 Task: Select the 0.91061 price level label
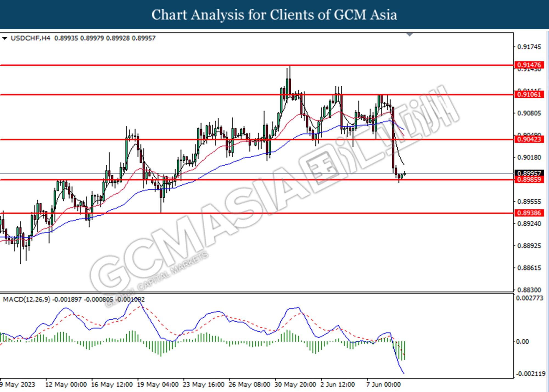[529, 94]
